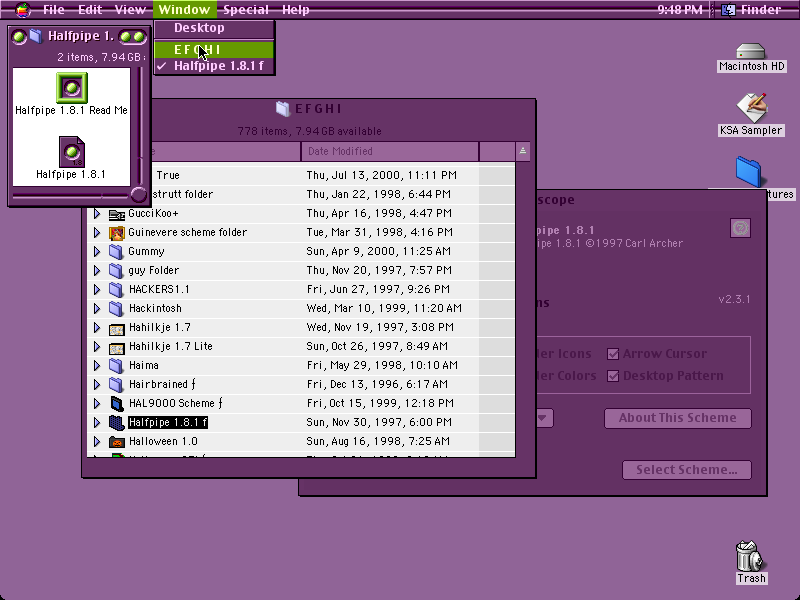Open the Edit menu
800x600 pixels.
(x=90, y=10)
